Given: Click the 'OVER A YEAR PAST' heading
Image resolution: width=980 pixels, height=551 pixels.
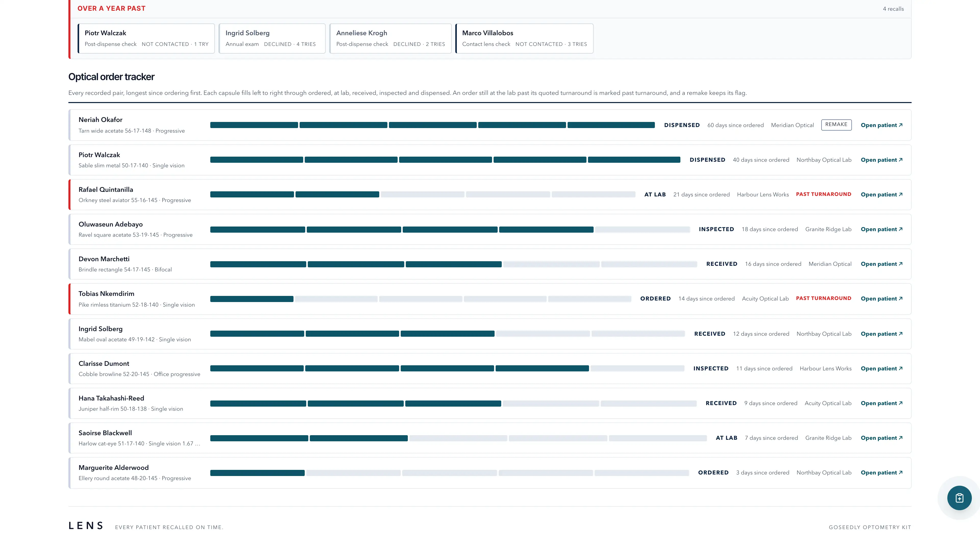Looking at the screenshot, I should point(112,8).
